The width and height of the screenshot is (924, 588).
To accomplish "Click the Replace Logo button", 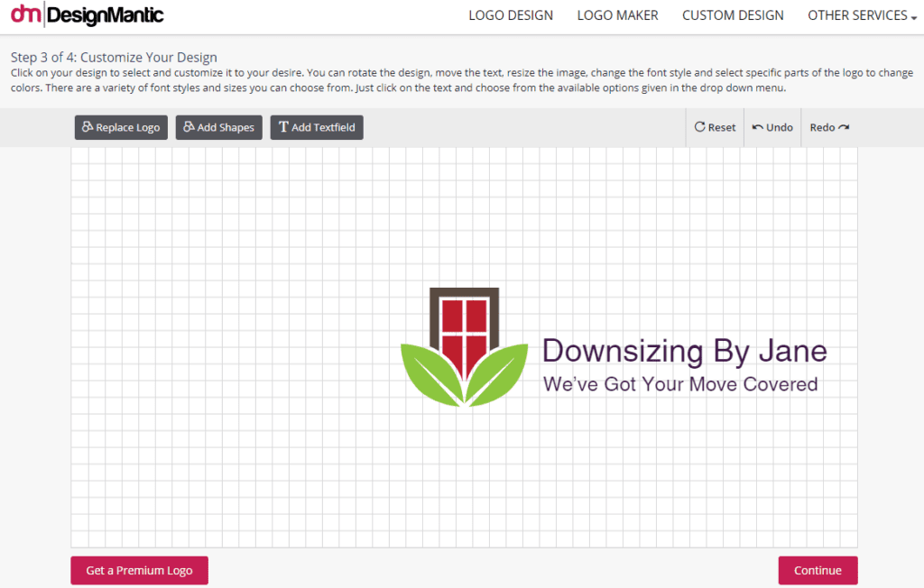I will pos(122,127).
